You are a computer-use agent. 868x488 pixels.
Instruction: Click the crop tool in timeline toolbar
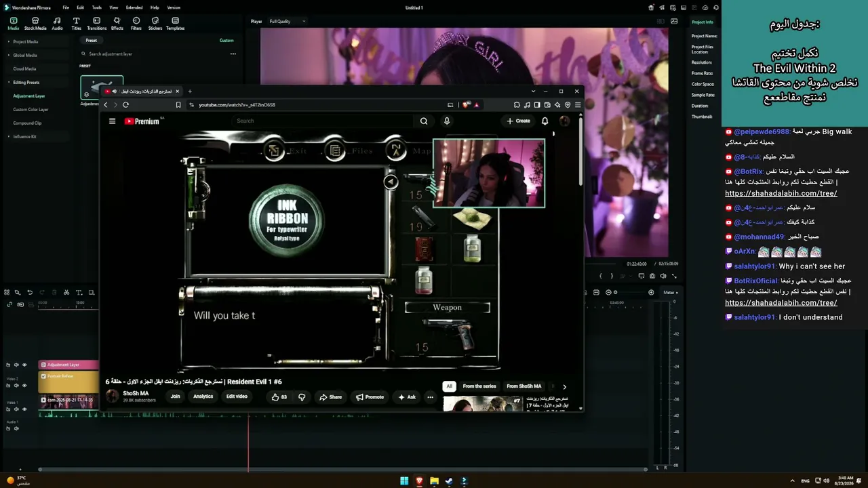tap(91, 293)
